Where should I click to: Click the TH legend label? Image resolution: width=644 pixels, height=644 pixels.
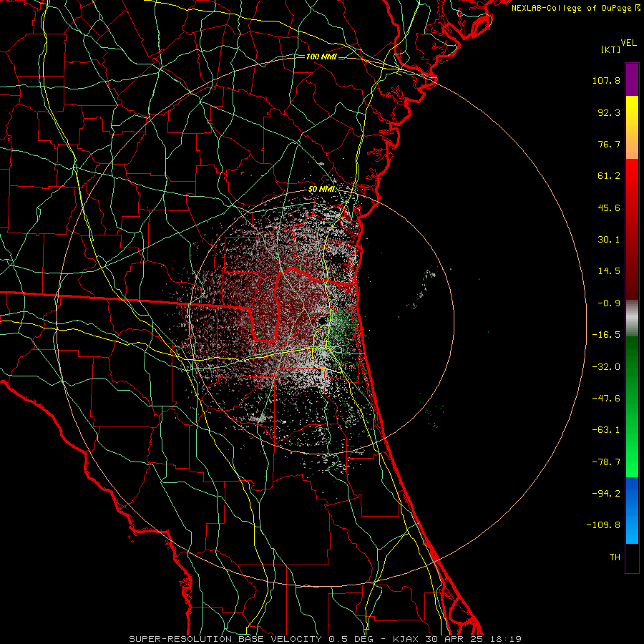point(615,557)
